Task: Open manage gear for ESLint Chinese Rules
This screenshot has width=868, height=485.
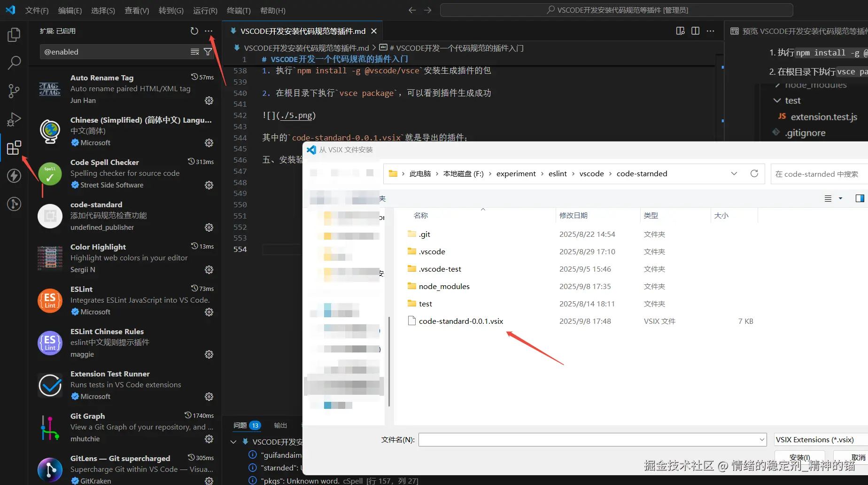Action: pyautogui.click(x=209, y=354)
